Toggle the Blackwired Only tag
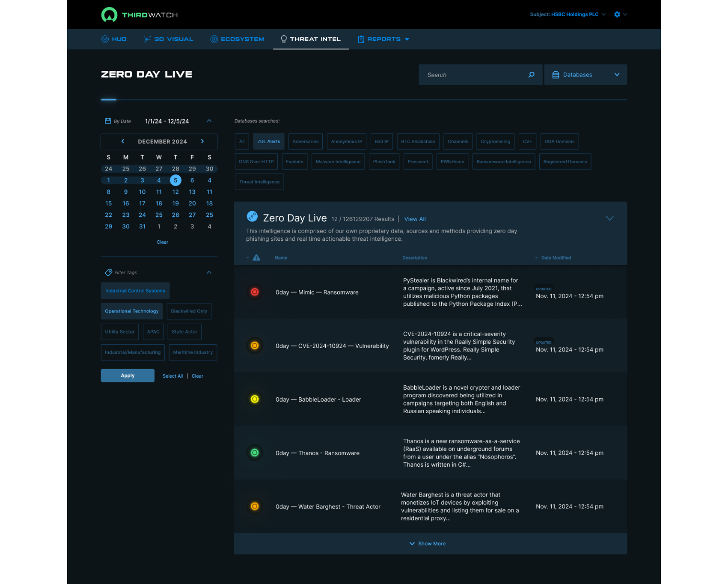Viewport: 728px width, 584px height. tap(189, 311)
